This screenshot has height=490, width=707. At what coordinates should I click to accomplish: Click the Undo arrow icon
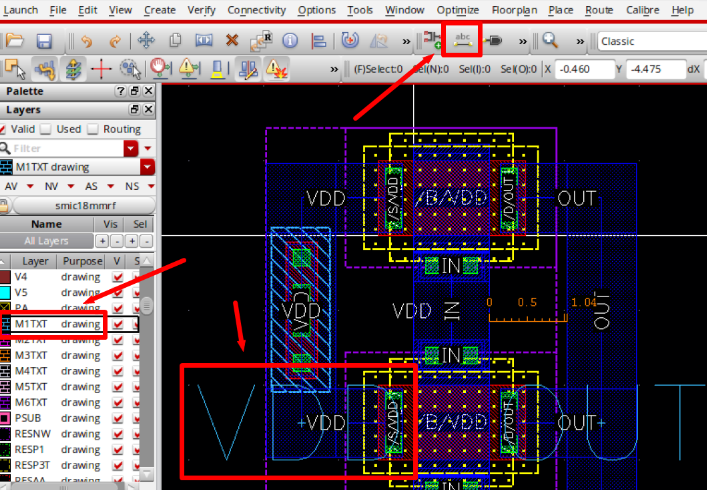click(86, 41)
